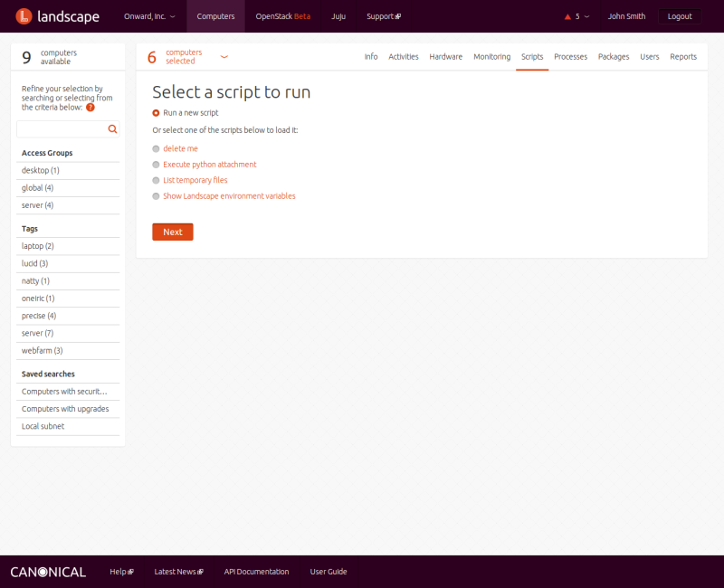Expand the computers selected chevron
Screen dimensions: 724x588
[224, 57]
